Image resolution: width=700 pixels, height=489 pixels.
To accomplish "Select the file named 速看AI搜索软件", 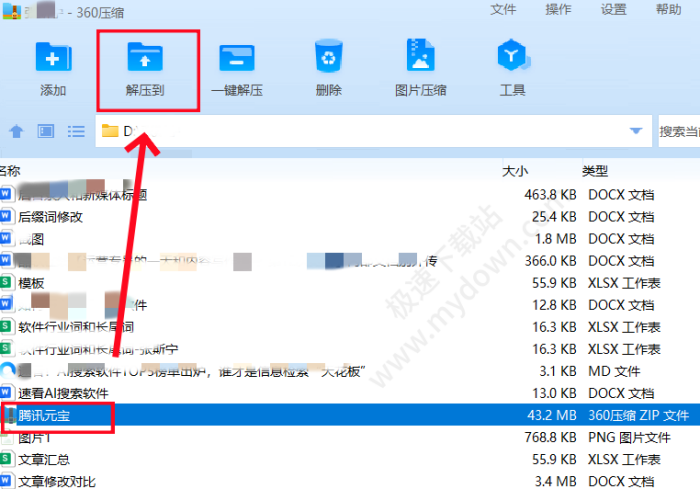I will pyautogui.click(x=63, y=393).
